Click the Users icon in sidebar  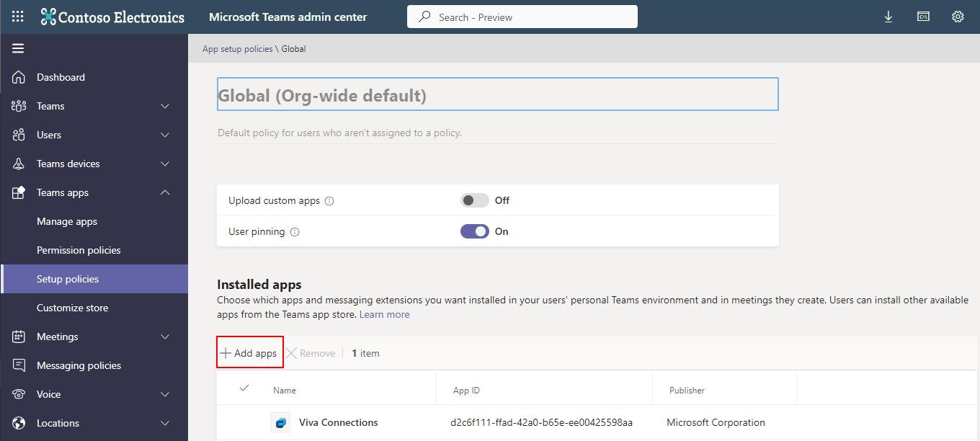pos(19,135)
